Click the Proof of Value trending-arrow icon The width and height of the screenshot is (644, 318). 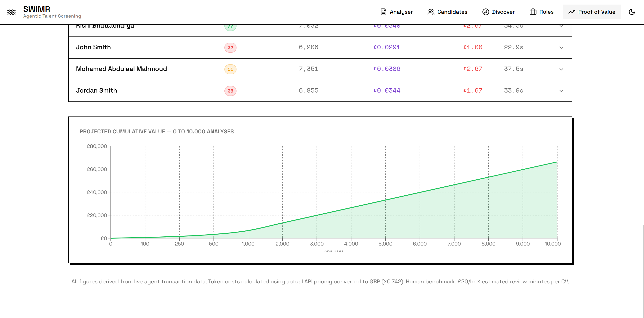(x=572, y=12)
